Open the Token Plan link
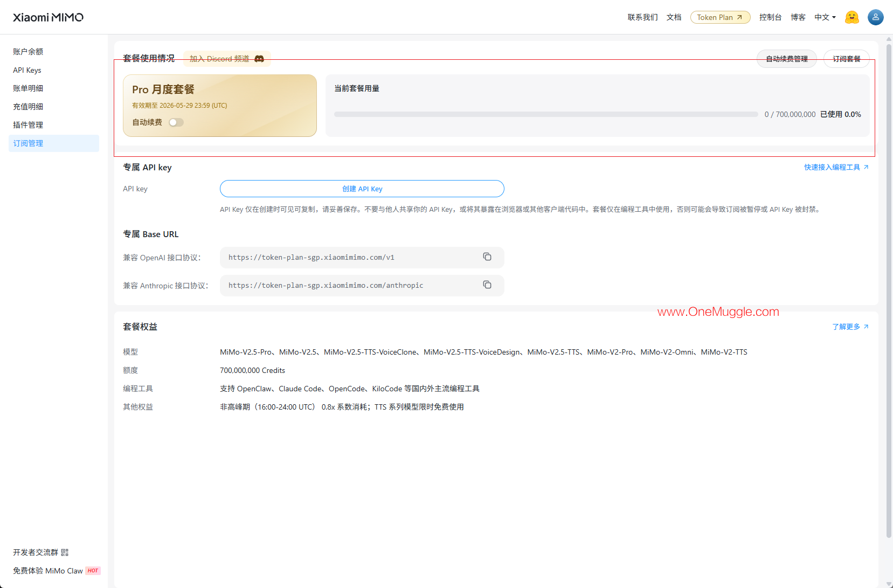Viewport: 893px width, 588px height. click(720, 17)
